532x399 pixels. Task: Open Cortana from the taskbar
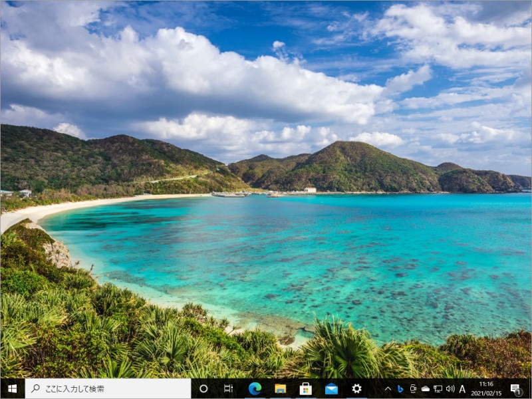(203, 388)
